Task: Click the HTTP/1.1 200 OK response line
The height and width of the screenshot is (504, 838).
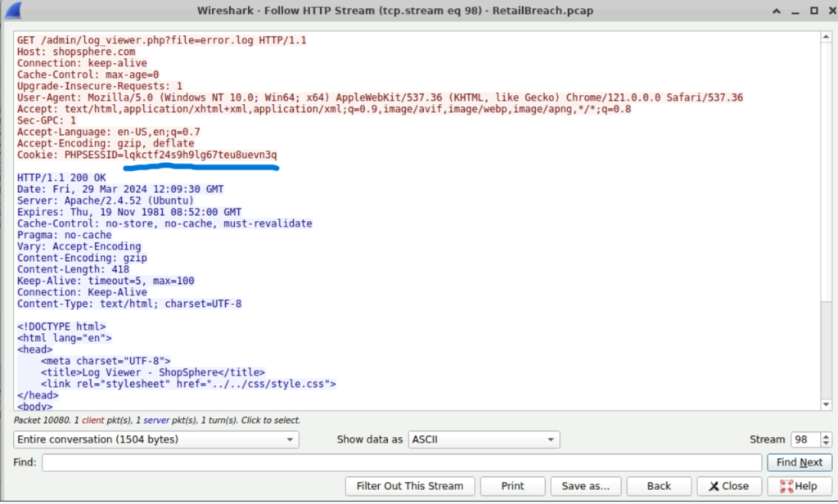Action: [x=61, y=178]
